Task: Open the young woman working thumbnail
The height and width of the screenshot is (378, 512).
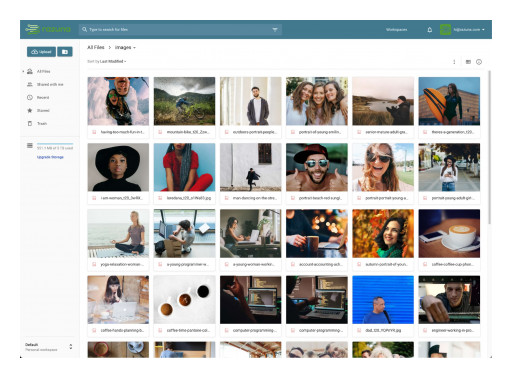Action: tap(251, 233)
